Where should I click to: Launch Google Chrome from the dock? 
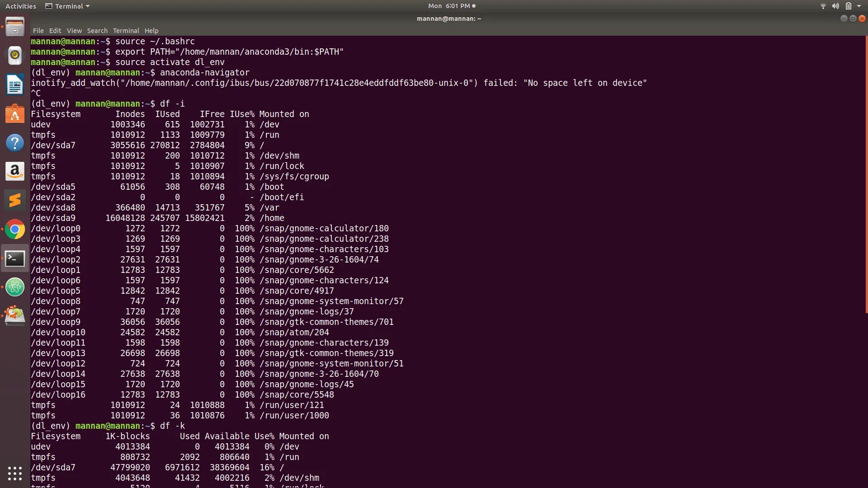15,230
